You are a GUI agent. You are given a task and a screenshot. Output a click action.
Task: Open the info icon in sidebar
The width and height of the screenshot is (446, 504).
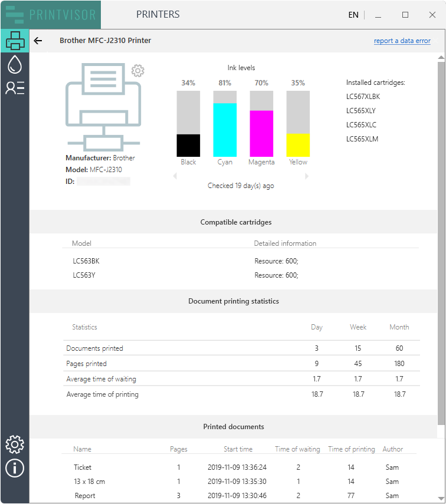[15, 468]
